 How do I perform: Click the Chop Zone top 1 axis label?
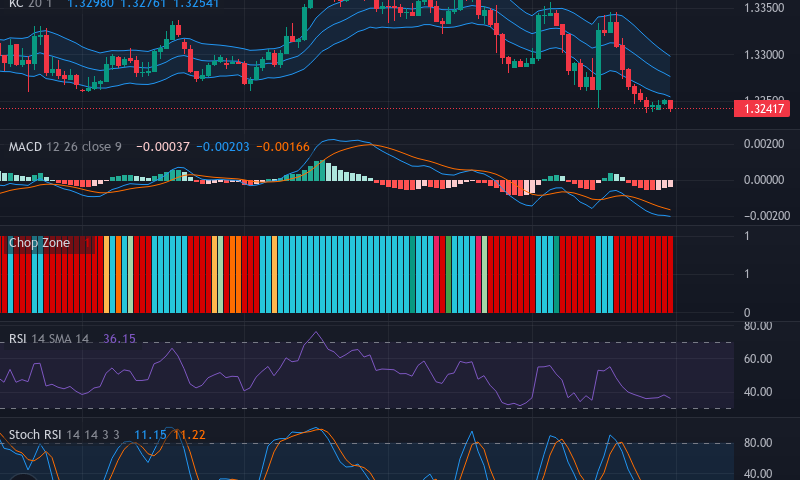[x=747, y=236]
